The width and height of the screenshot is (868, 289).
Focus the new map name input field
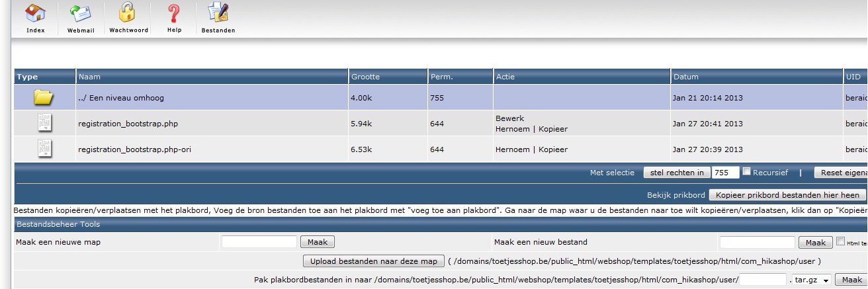click(259, 242)
